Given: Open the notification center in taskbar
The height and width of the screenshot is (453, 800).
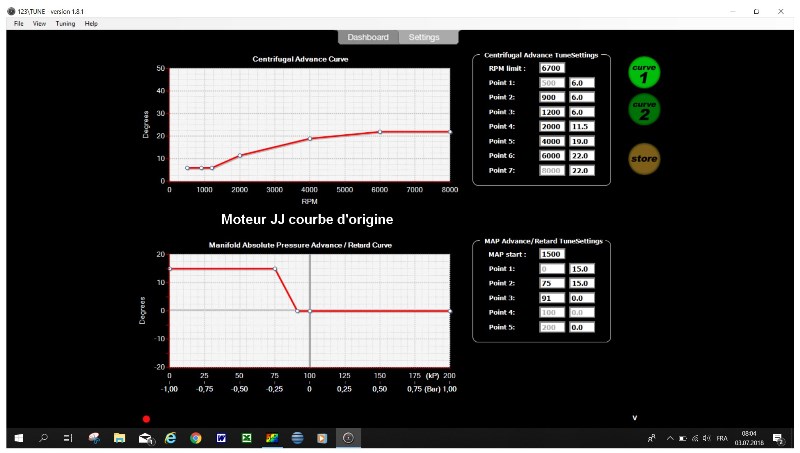Looking at the screenshot, I should pyautogui.click(x=777, y=438).
